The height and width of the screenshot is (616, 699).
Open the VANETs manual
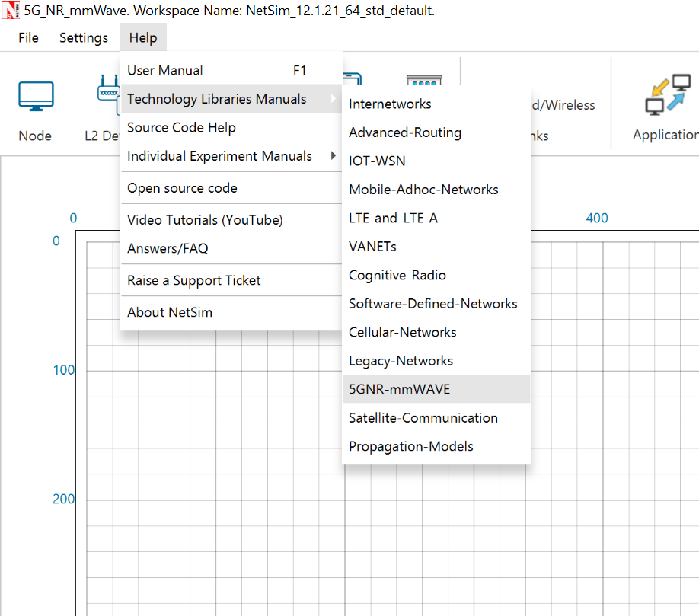tap(436, 247)
